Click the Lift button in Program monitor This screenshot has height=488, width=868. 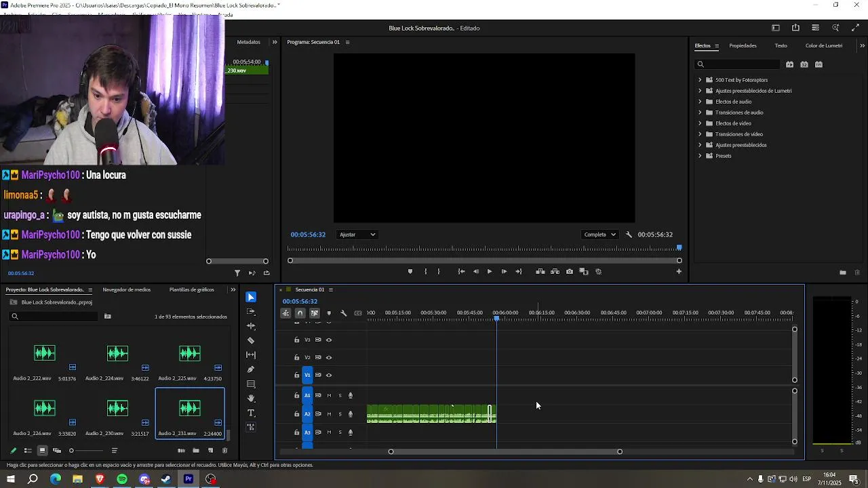[x=540, y=271]
